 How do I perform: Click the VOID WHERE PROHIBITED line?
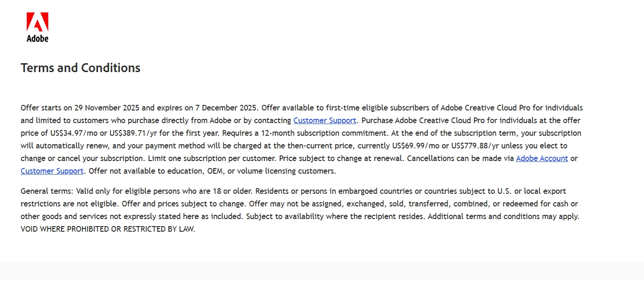(108, 229)
